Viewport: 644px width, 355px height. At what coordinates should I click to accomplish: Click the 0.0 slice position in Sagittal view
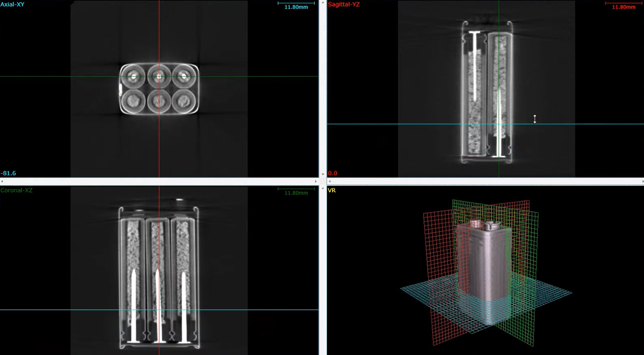pos(332,173)
